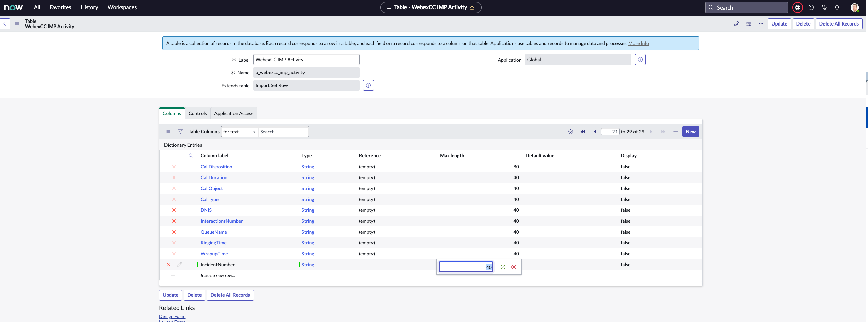Open the All menu
The width and height of the screenshot is (868, 322).
pyautogui.click(x=37, y=7)
